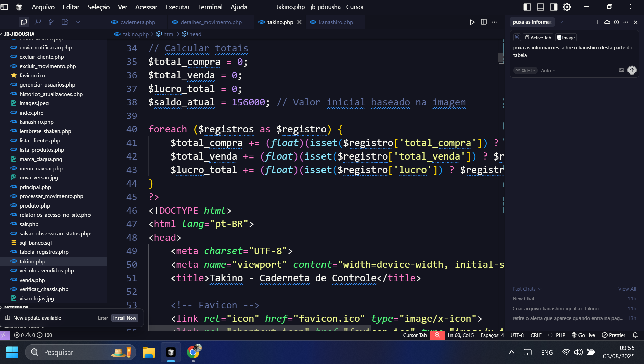This screenshot has height=364, width=644.
Task: Send the chat prompt with arrow button
Action: [632, 70]
